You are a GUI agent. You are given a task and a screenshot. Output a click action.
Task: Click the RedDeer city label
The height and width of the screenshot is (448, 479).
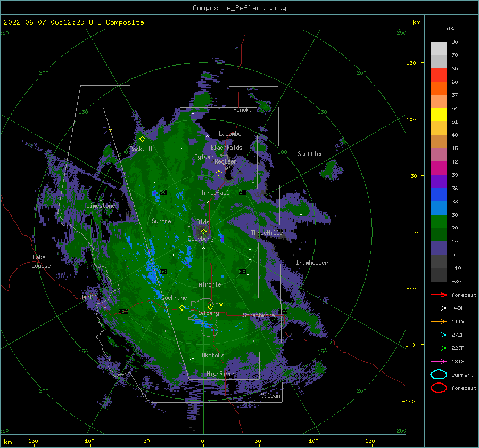pos(226,161)
